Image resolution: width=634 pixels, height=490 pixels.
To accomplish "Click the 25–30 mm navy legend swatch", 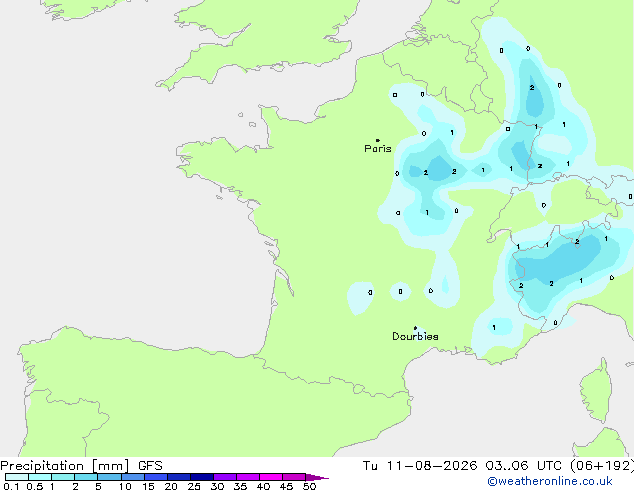I will point(201,477).
